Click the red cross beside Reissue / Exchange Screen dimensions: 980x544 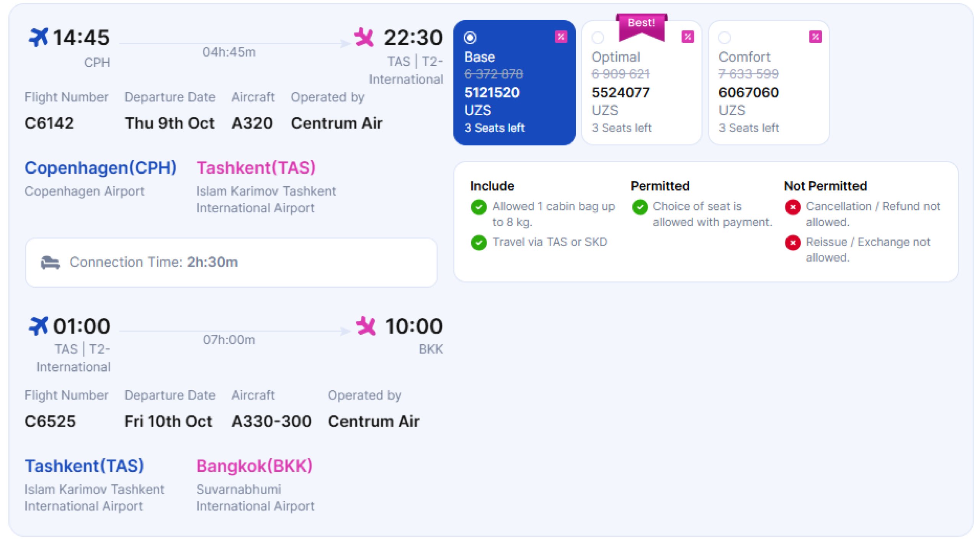[793, 243]
